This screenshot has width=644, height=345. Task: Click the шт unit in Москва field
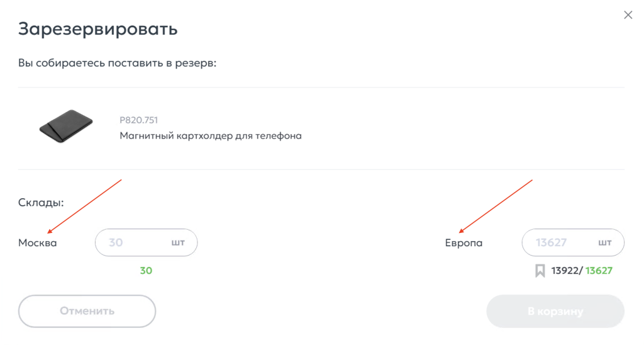pos(178,242)
